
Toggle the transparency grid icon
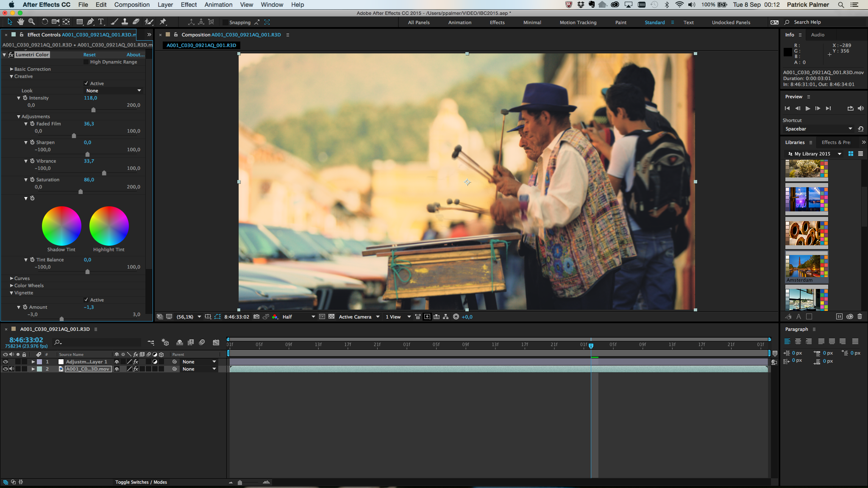(331, 317)
